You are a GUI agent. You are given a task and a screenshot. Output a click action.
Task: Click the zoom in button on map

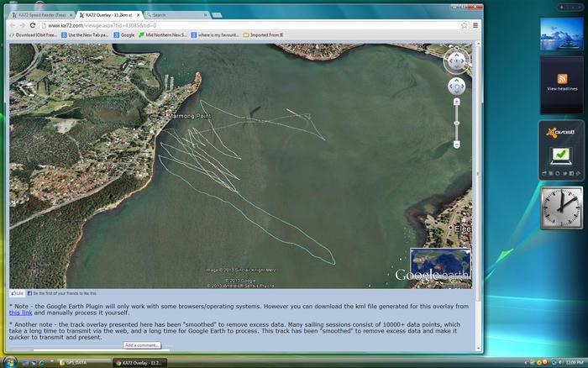pos(457,102)
